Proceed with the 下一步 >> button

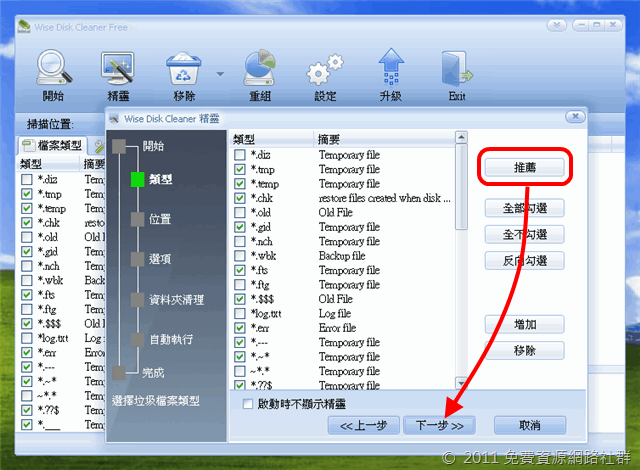click(x=439, y=426)
